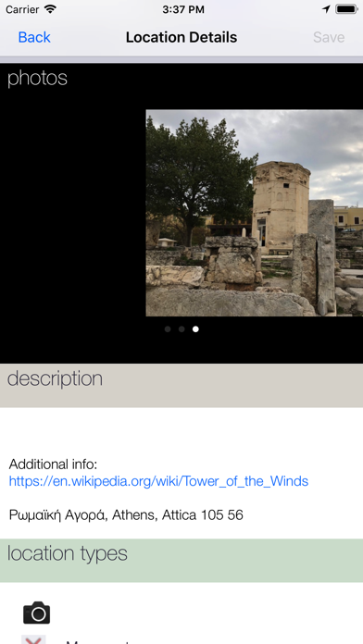This screenshot has height=644, width=363.
Task: Open the Tower of the Winds photo
Action: [255, 213]
